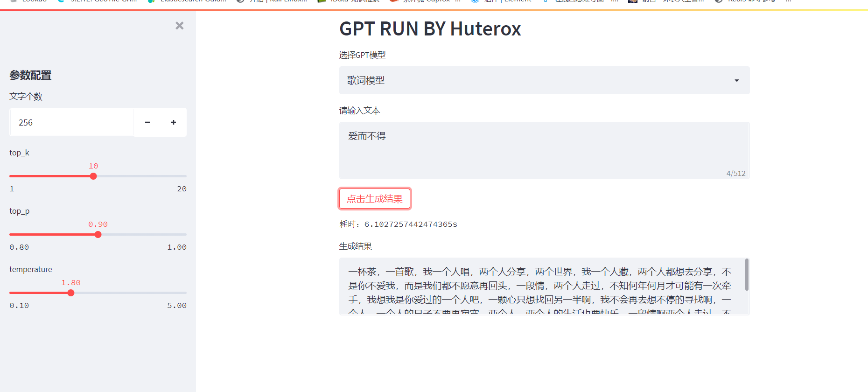Click the dropdown arrow of the model selector
Screen dimensions: 868x392
click(x=737, y=81)
